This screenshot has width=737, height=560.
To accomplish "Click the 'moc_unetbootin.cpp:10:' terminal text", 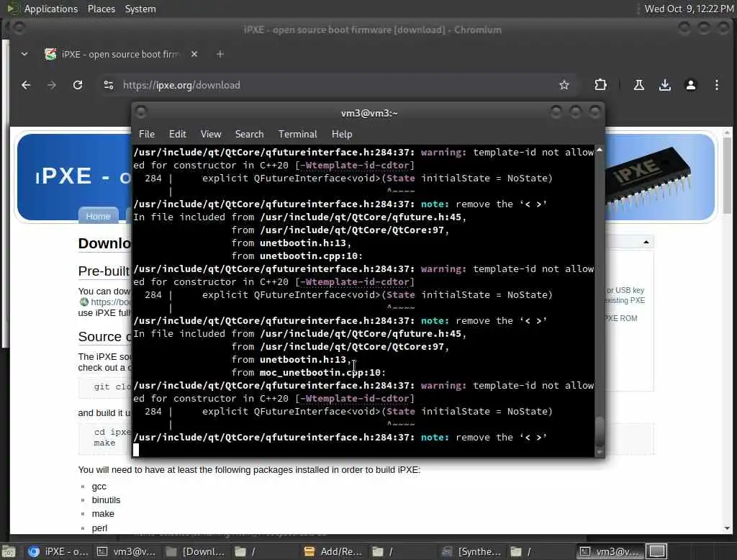I will [322, 372].
